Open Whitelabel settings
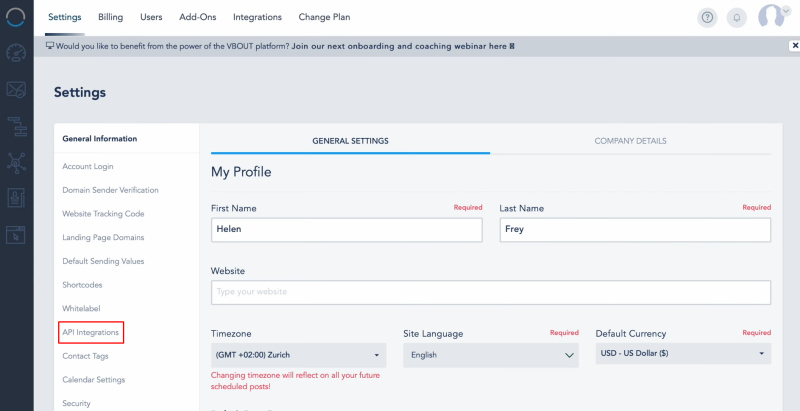The height and width of the screenshot is (411, 800). [x=81, y=309]
